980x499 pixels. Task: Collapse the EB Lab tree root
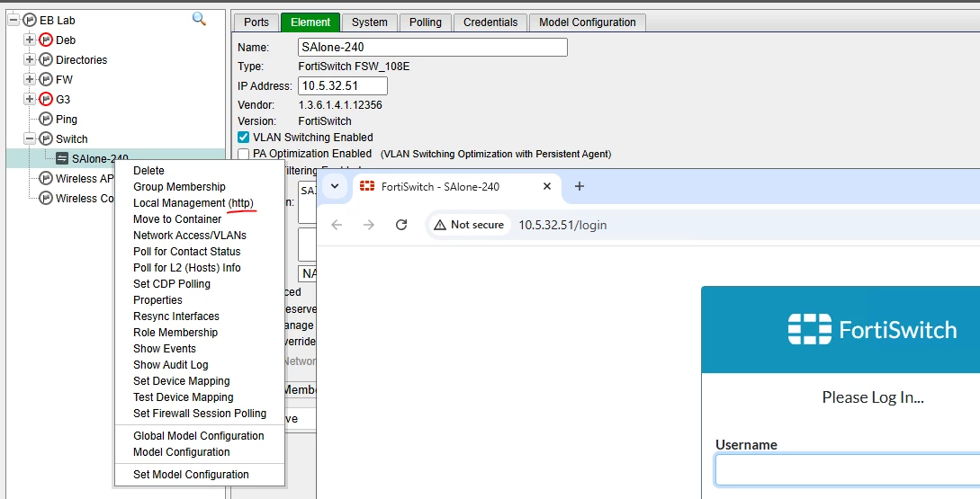[x=13, y=21]
